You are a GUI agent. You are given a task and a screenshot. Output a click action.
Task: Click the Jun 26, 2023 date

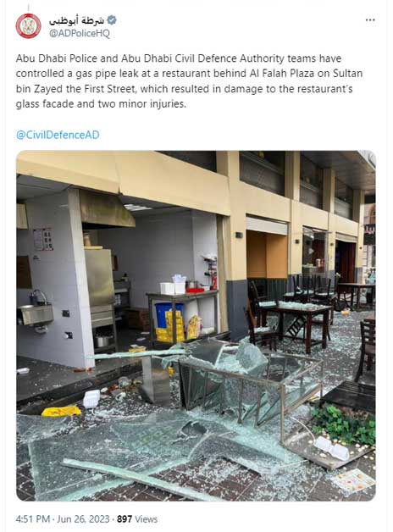(83, 519)
